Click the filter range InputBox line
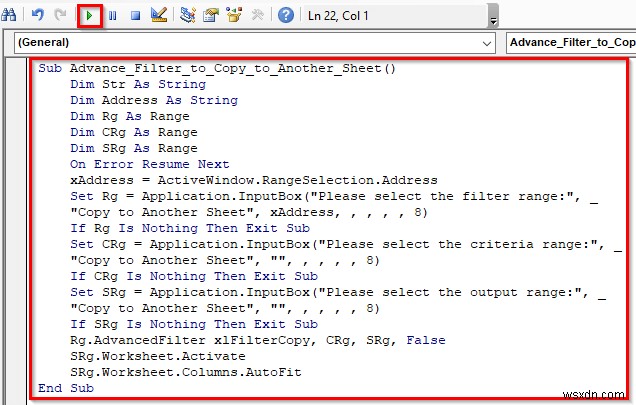This screenshot has height=405, width=636. [334, 197]
